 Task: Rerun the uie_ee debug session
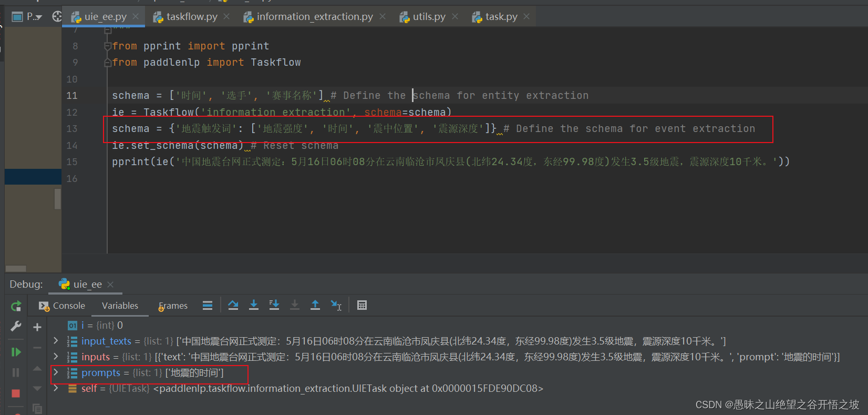coord(16,306)
